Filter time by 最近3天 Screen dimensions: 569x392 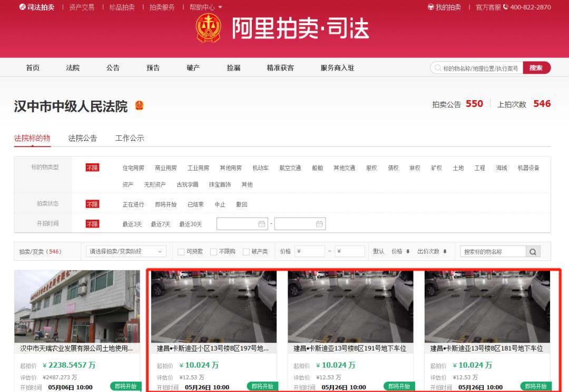point(132,224)
